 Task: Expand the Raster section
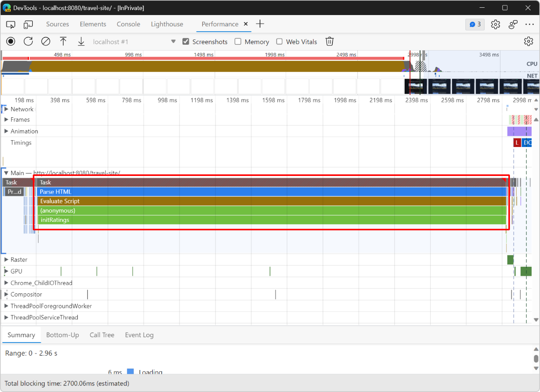click(x=5, y=259)
